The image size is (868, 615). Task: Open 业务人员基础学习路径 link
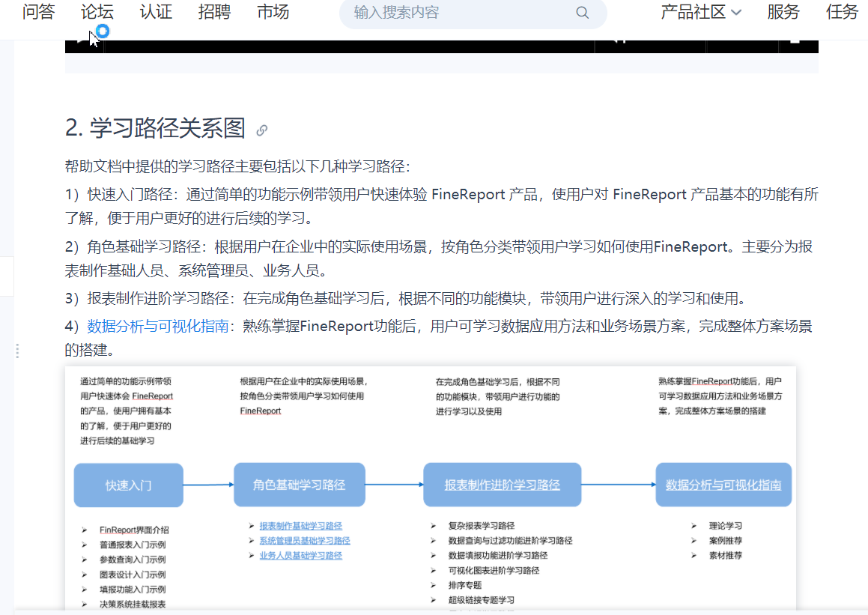300,556
